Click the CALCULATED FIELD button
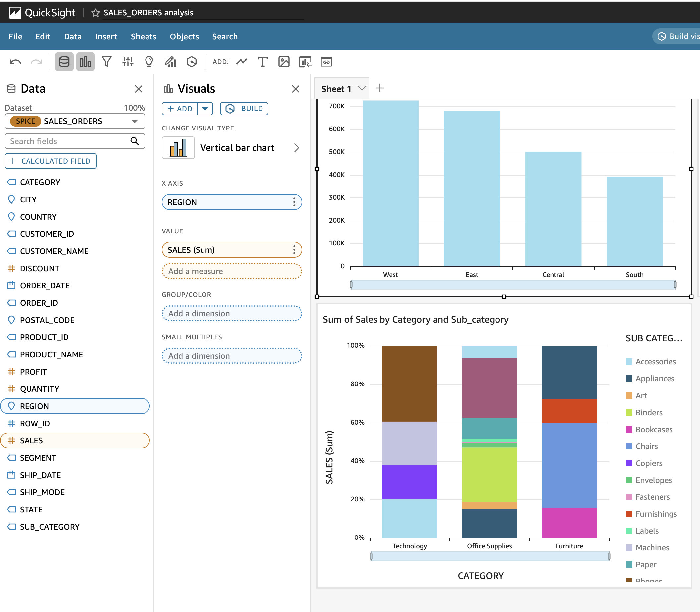 pos(51,161)
